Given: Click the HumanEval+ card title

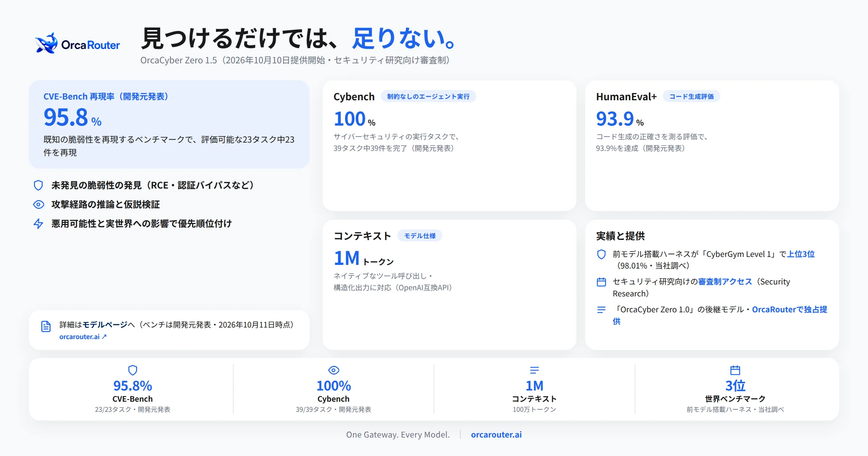Looking at the screenshot, I should click(626, 97).
